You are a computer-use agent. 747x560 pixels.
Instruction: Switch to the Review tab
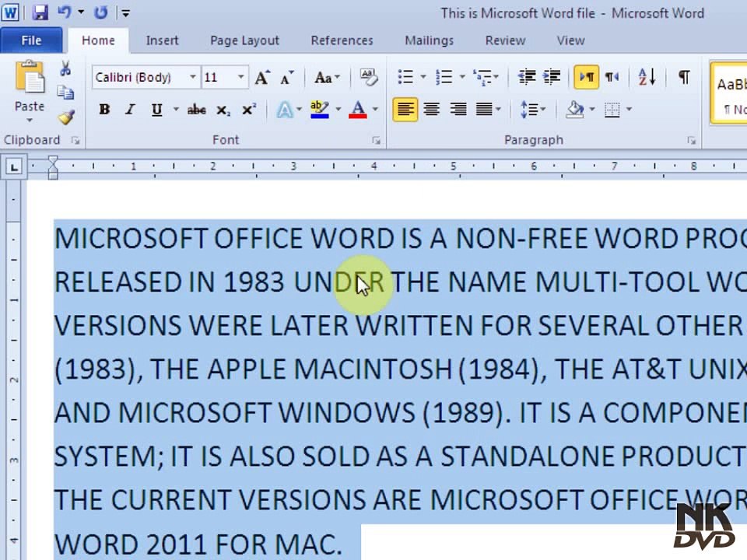tap(506, 40)
